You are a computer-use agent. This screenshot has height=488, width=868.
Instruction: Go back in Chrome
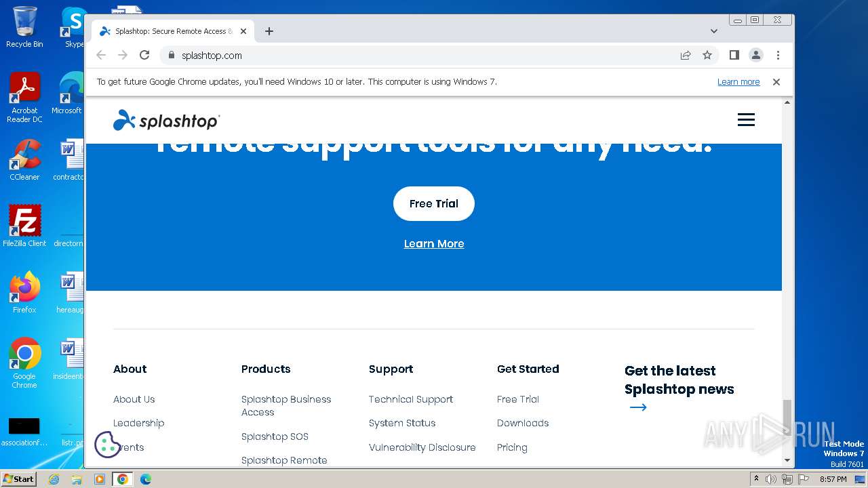pos(101,56)
